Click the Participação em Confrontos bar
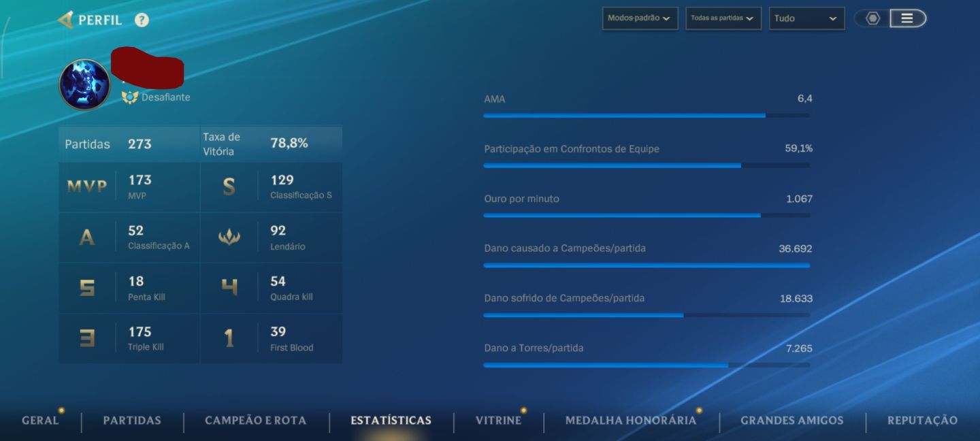Image resolution: width=980 pixels, height=441 pixels. pyautogui.click(x=647, y=165)
